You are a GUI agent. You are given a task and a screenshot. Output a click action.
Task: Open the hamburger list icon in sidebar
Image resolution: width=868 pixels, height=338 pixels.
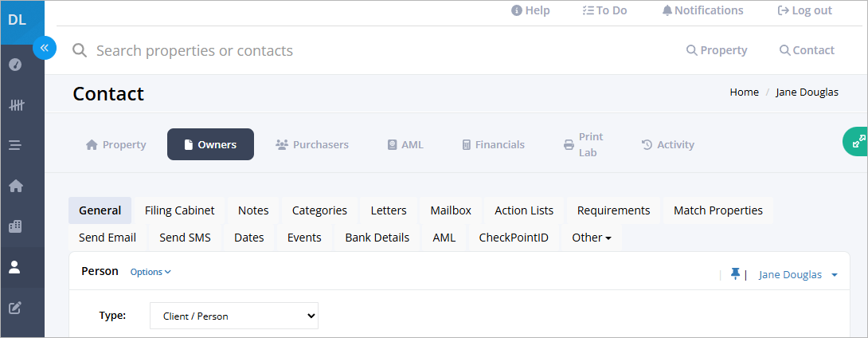click(15, 145)
